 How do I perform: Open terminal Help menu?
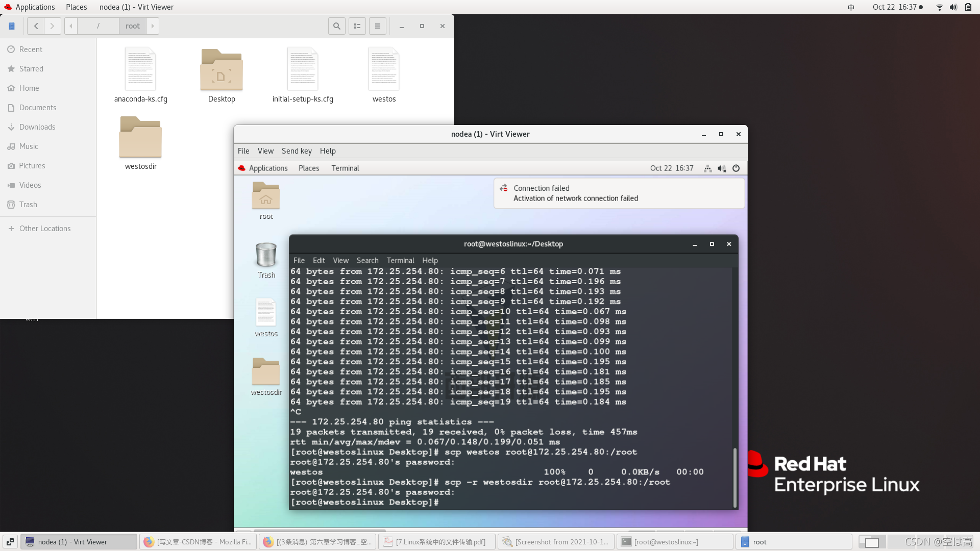click(x=430, y=260)
